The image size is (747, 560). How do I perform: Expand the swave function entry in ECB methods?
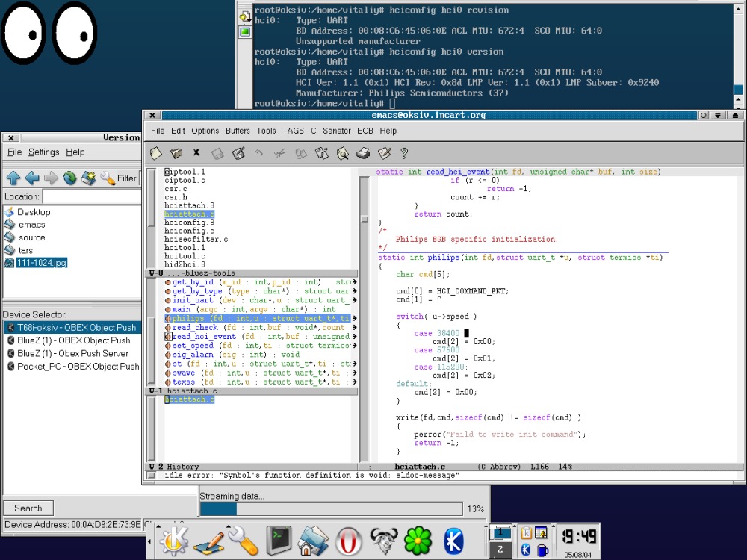(167, 373)
